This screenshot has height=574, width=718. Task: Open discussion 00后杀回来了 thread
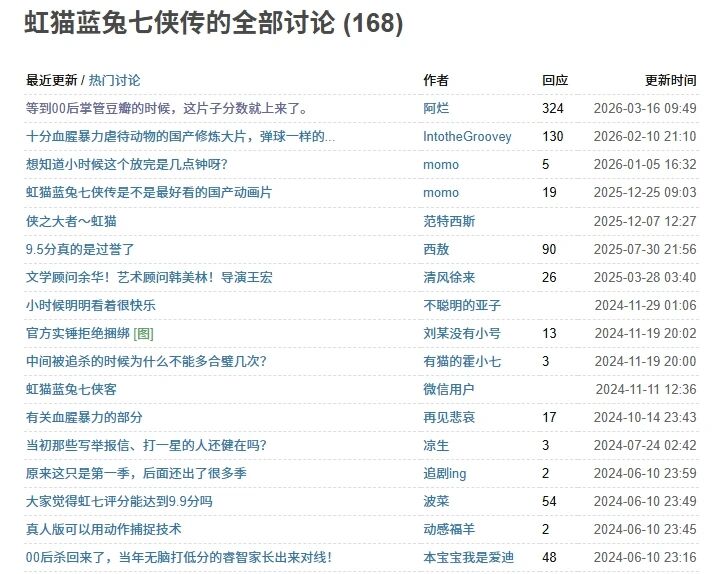tap(179, 557)
